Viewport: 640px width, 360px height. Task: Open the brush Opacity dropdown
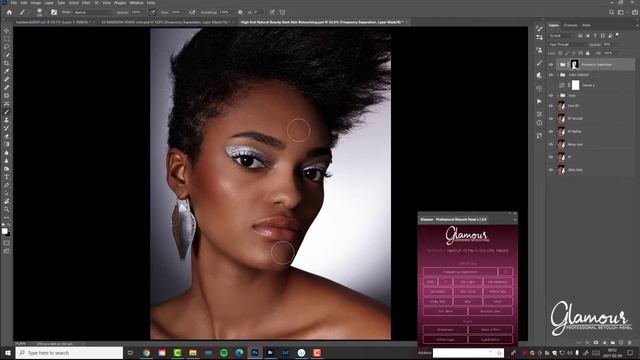coord(138,12)
